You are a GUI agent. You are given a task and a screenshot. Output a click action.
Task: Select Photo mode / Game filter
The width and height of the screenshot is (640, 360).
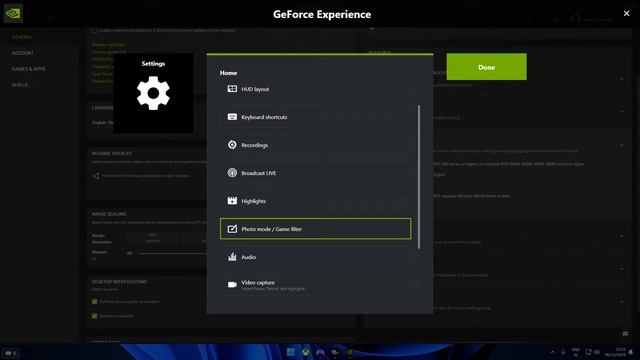tap(315, 229)
